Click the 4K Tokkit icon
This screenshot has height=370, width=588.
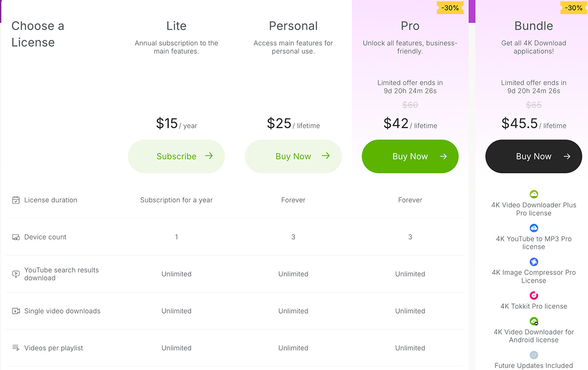(534, 296)
